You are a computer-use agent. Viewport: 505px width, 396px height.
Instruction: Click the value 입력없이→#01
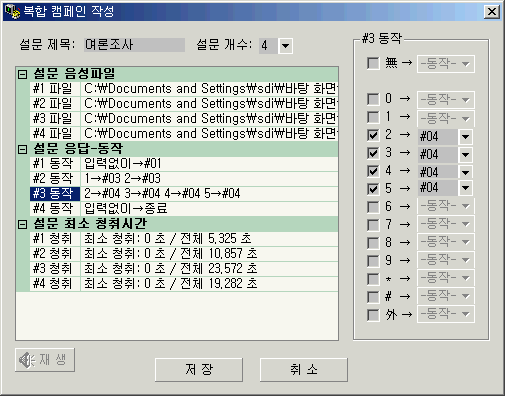pos(123,164)
